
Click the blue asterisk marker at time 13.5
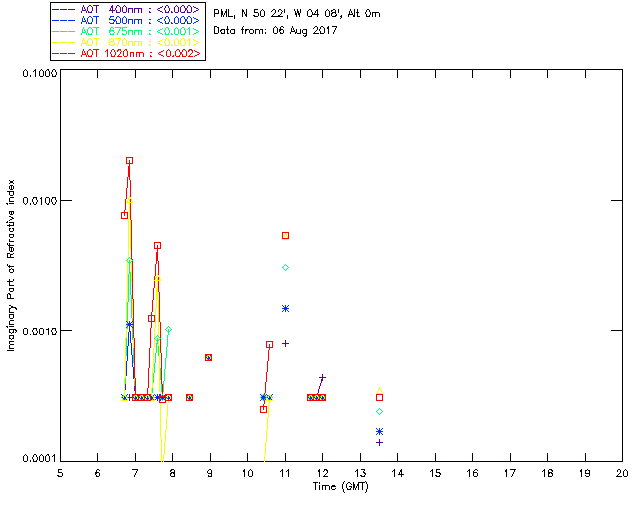coord(380,432)
